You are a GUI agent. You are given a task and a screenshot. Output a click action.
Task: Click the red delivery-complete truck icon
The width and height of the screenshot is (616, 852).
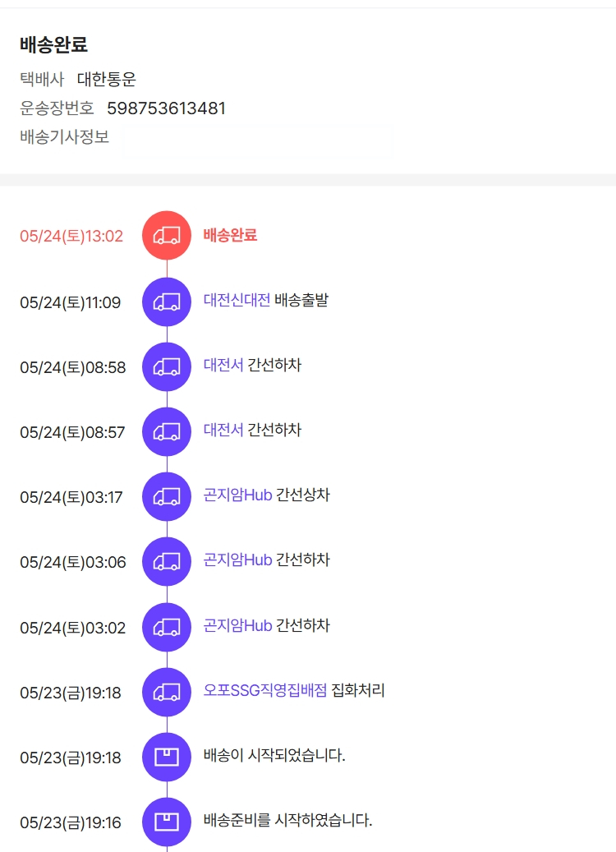click(x=167, y=236)
